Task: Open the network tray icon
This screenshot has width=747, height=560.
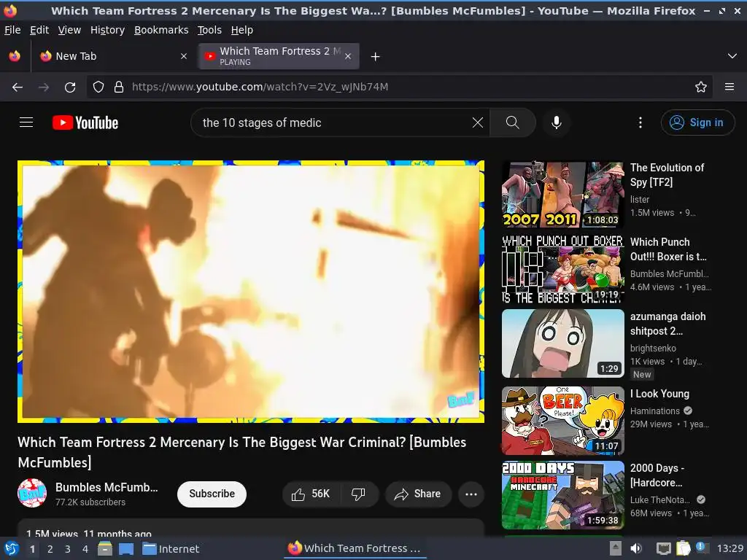Action: [664, 548]
